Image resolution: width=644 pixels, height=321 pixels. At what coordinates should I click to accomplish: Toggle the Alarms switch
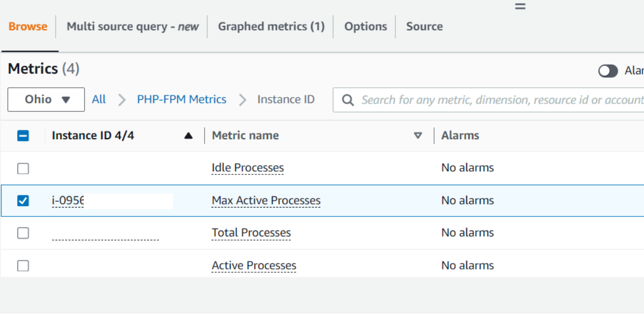(608, 71)
